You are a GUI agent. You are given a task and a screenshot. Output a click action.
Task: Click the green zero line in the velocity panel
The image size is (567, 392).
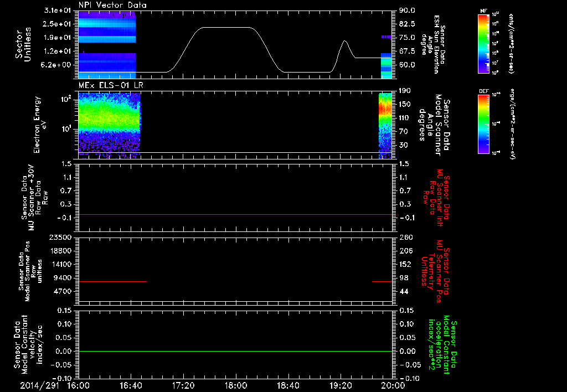(x=235, y=351)
